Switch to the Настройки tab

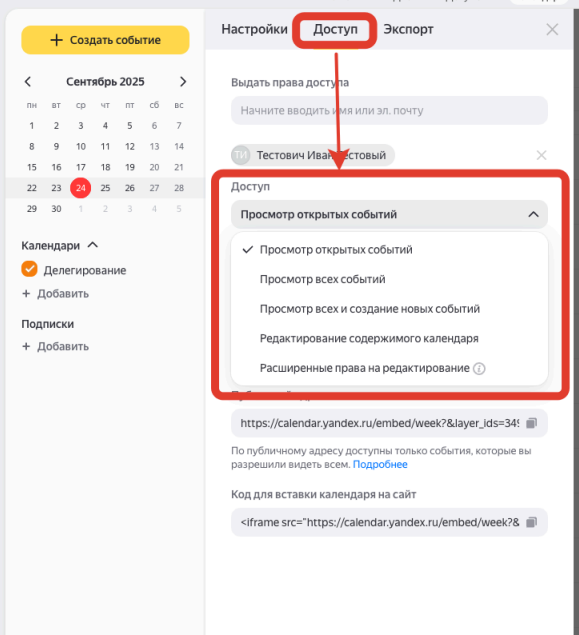coord(254,30)
